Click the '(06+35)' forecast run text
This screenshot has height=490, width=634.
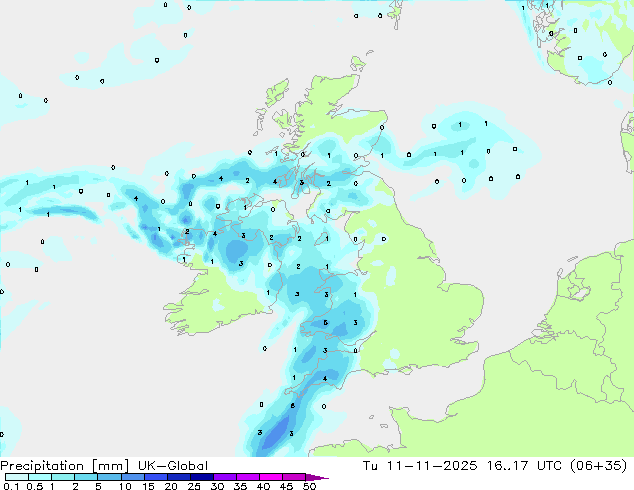pos(599,466)
